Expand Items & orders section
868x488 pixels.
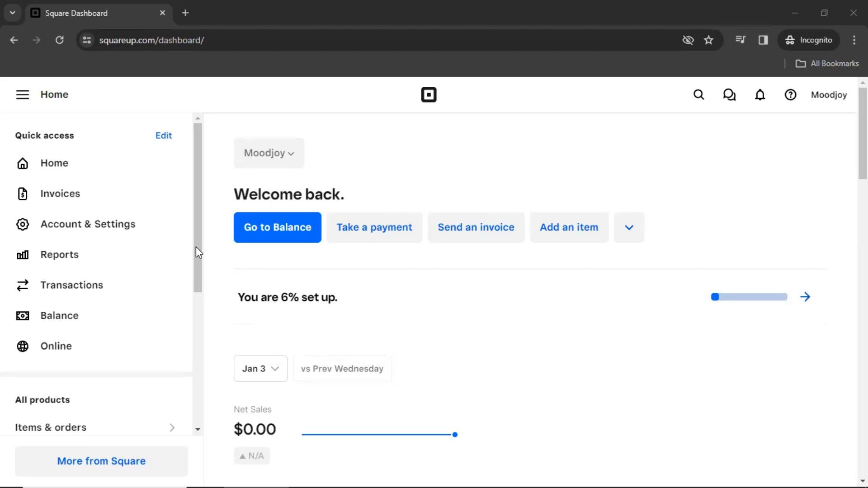pyautogui.click(x=172, y=428)
